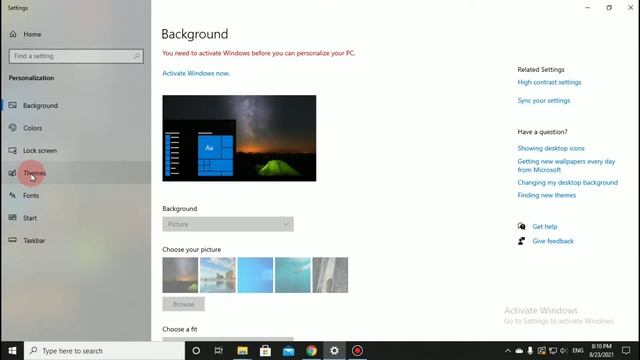Open Cortana circle icon on taskbar

click(196, 351)
